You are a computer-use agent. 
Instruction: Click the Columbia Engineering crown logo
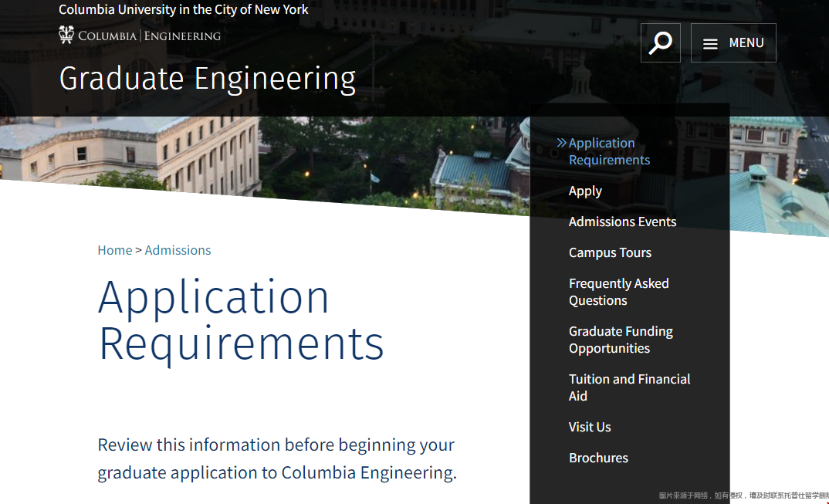point(66,35)
